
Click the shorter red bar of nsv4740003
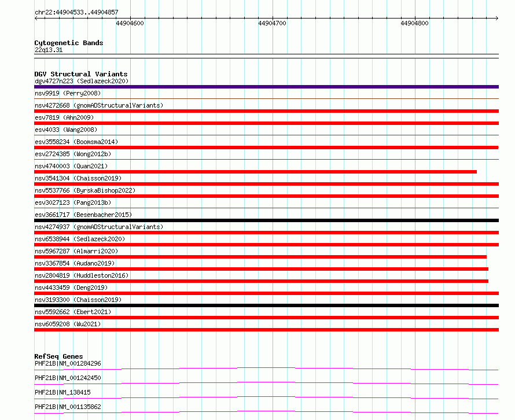coord(256,172)
